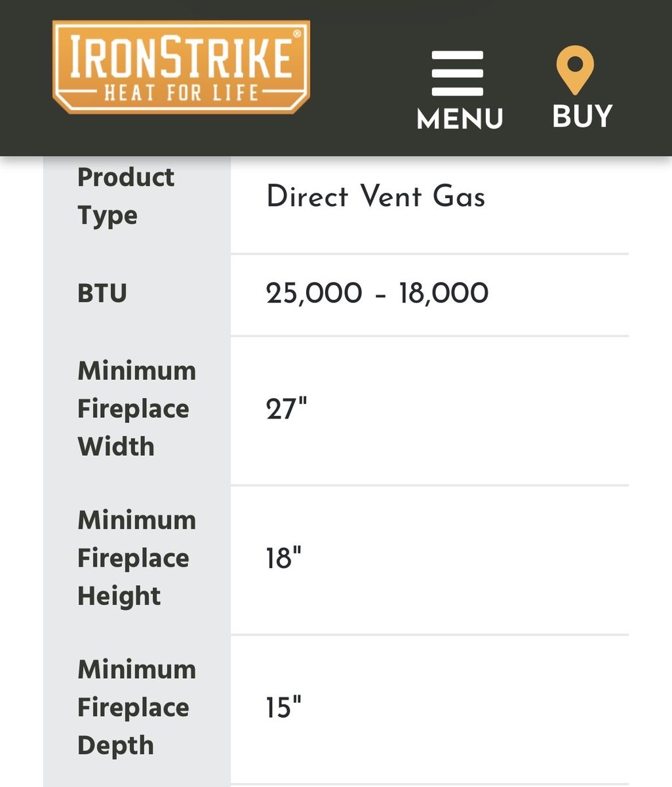Click the 25,000 BTU figure

point(314,293)
